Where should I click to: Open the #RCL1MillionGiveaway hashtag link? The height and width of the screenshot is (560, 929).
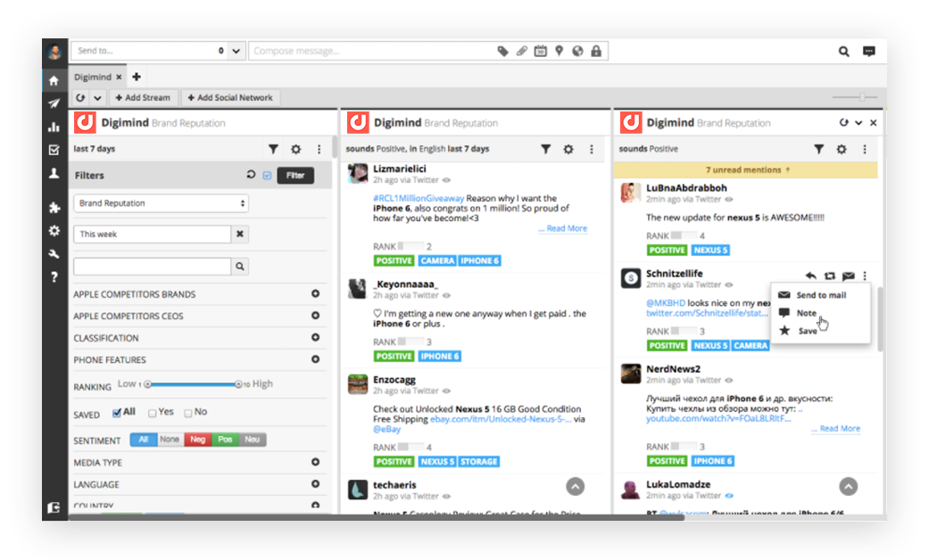pyautogui.click(x=419, y=198)
